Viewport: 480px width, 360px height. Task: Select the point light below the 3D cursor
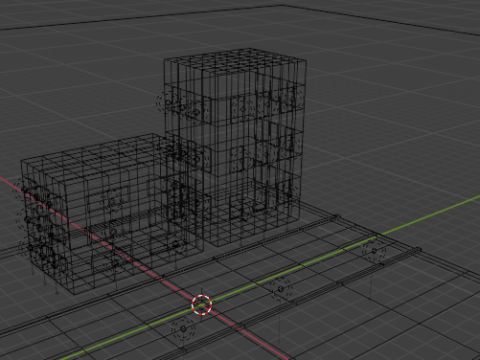point(183,329)
